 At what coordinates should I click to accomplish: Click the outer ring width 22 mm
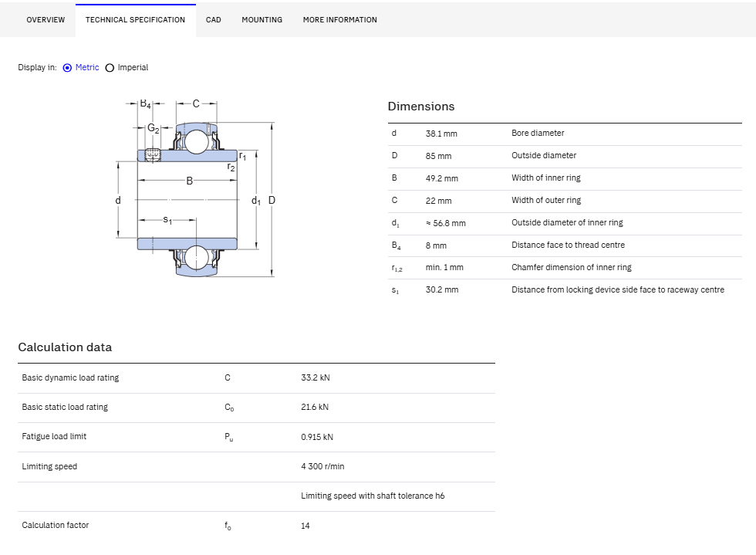[x=438, y=201]
